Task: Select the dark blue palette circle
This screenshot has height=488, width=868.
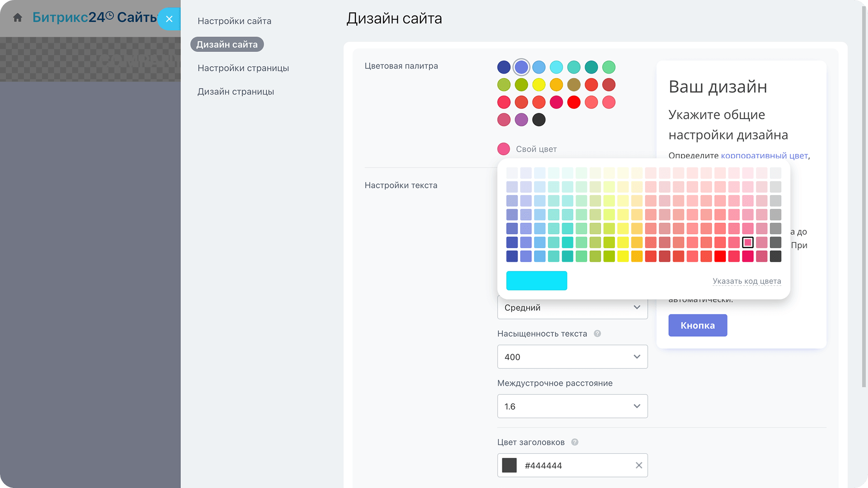Action: coord(503,67)
